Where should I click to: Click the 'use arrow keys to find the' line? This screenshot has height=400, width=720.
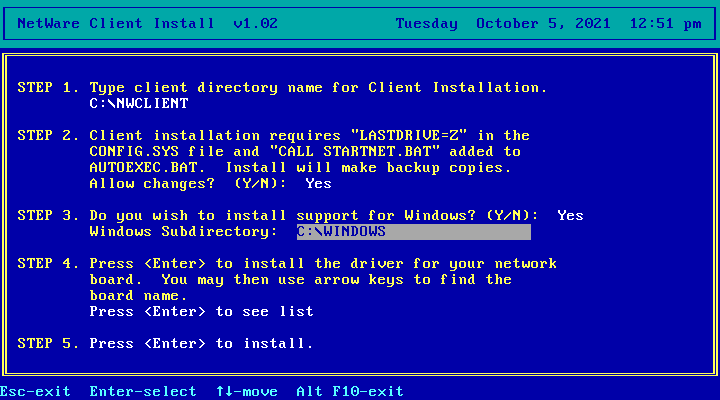click(x=300, y=280)
